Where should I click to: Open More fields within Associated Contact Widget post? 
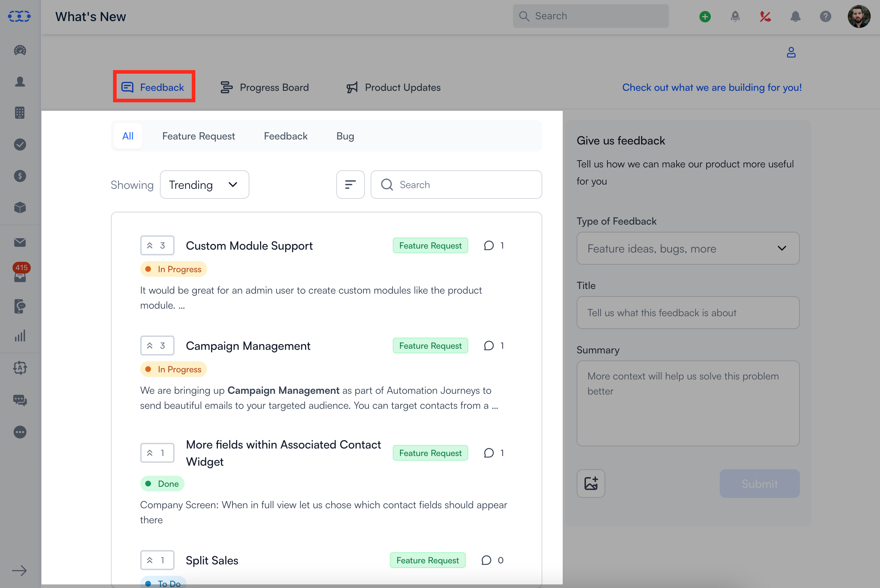(x=283, y=453)
